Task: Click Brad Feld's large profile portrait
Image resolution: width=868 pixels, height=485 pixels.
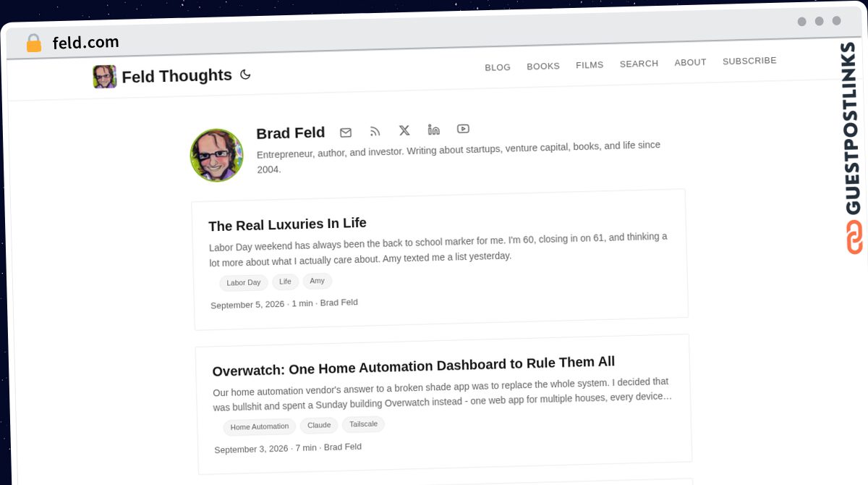Action: (216, 156)
